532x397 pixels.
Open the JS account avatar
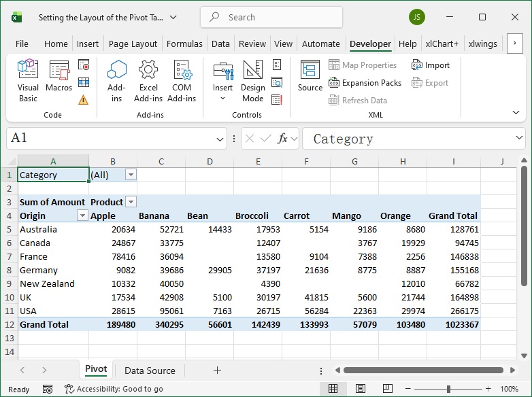click(416, 17)
